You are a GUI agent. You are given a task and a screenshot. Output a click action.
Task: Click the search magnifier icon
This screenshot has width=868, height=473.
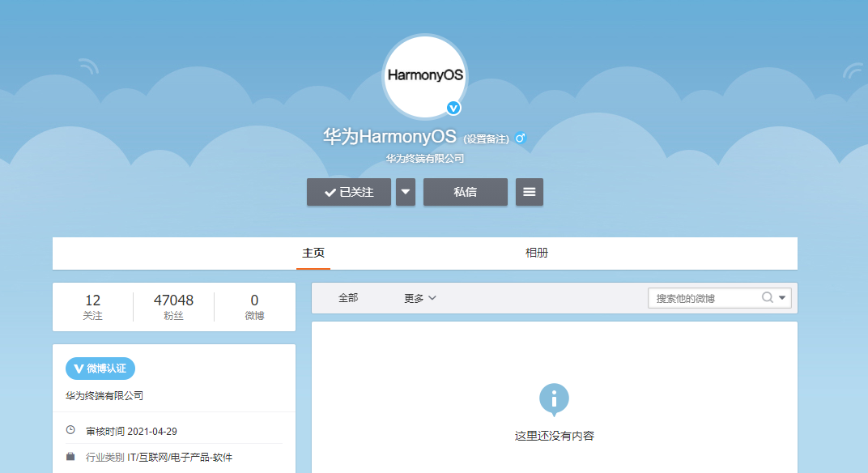[767, 298]
